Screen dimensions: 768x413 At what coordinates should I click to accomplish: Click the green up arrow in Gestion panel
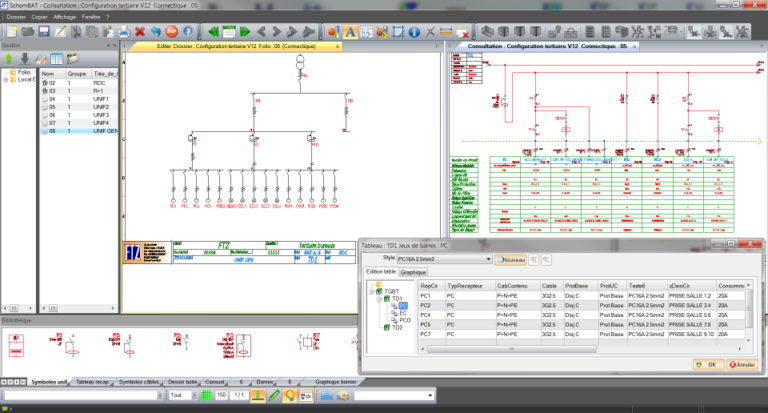10,59
